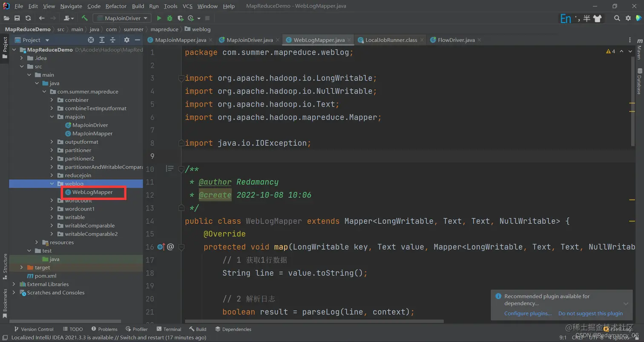Run MapJoinDriver with the green play icon

[159, 18]
